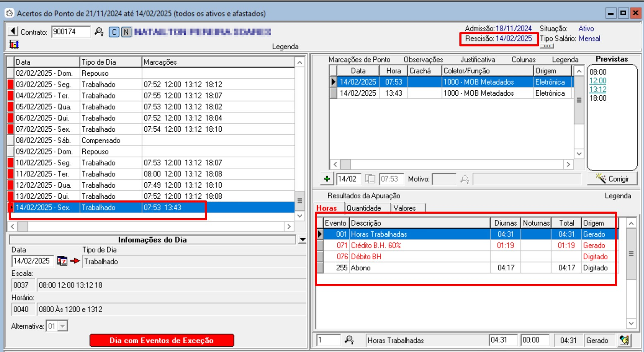
Task: Click red arrow beside Tipo de Dia
Action: 75,261
